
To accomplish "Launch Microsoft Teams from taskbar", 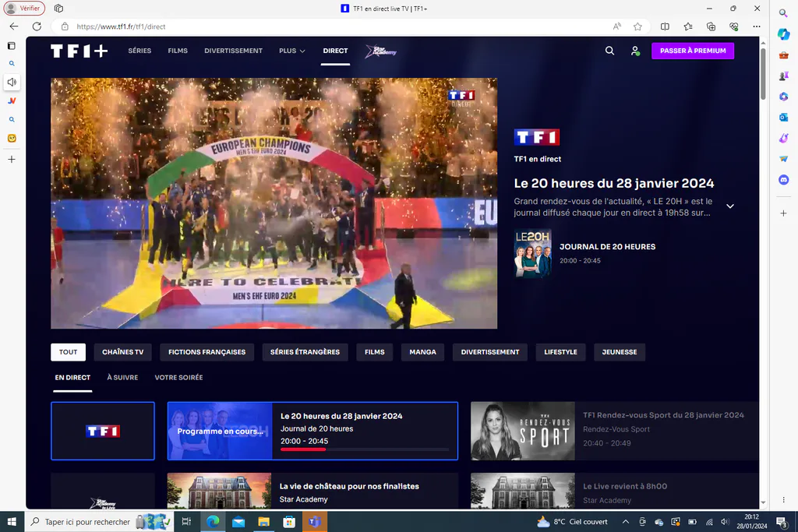I will coord(315,522).
